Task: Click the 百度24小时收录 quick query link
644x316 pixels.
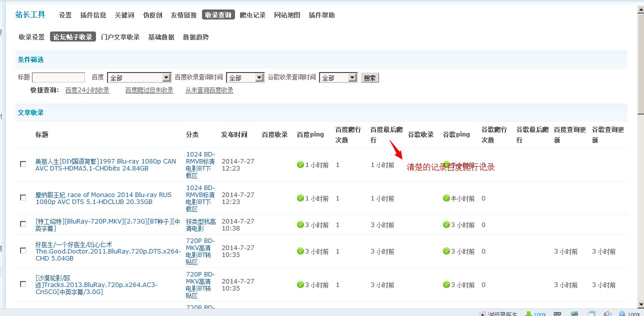Action: [x=87, y=90]
